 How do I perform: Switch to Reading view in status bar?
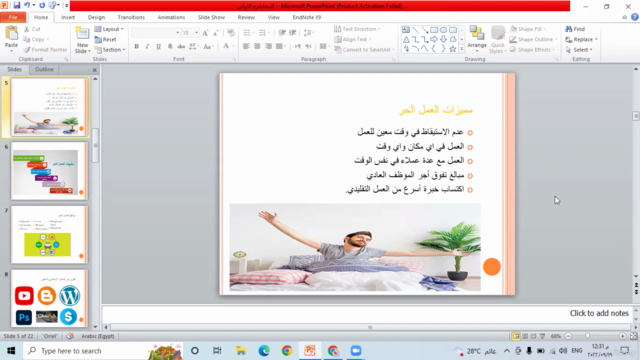533,336
